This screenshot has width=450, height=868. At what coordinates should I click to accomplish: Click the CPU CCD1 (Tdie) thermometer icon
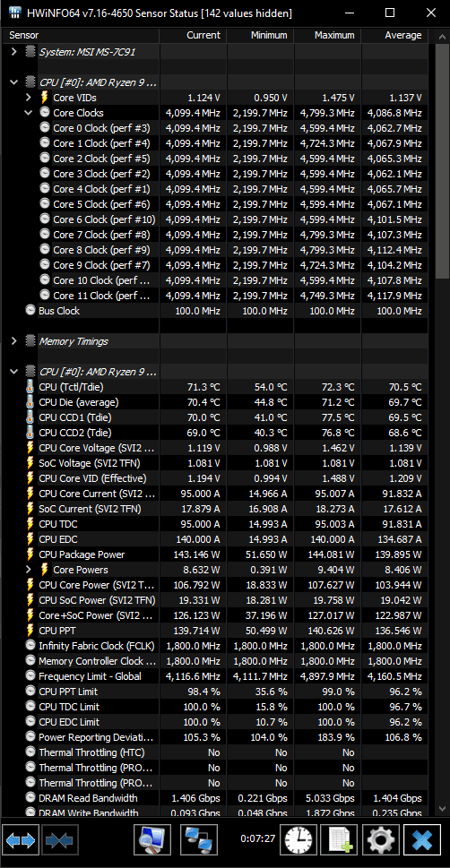pos(30,417)
